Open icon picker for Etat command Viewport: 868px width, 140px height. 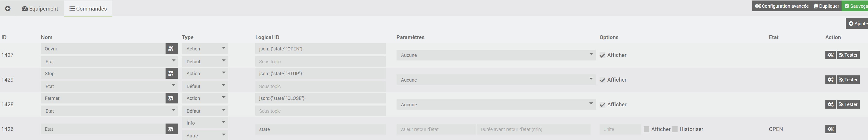pyautogui.click(x=171, y=129)
